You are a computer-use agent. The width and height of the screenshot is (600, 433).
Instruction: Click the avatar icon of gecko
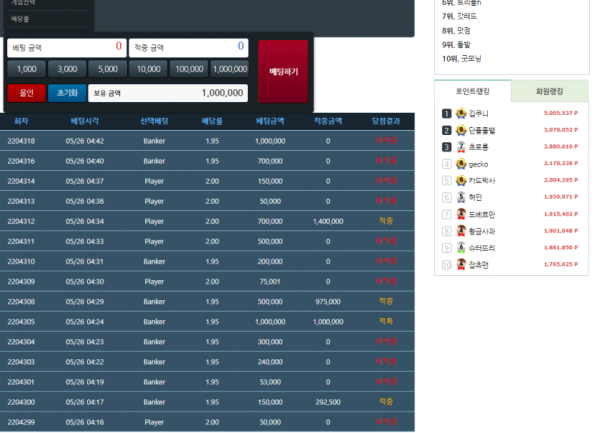coord(461,163)
